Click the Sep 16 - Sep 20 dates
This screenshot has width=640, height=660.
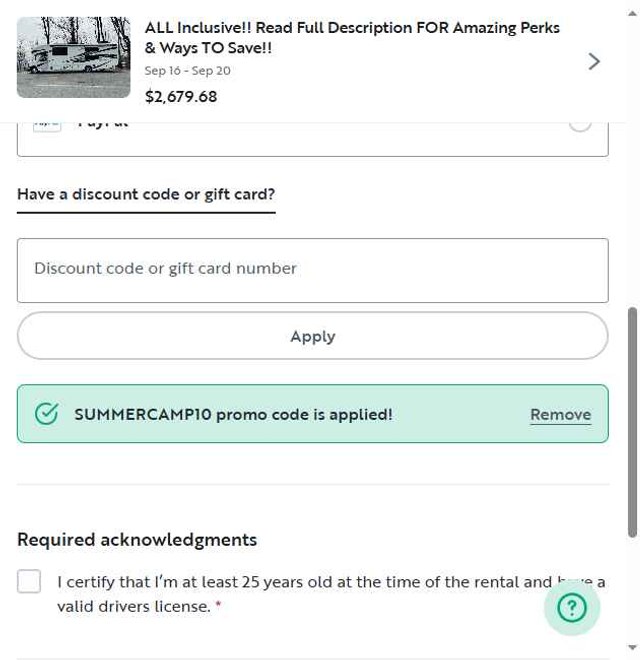click(x=187, y=71)
